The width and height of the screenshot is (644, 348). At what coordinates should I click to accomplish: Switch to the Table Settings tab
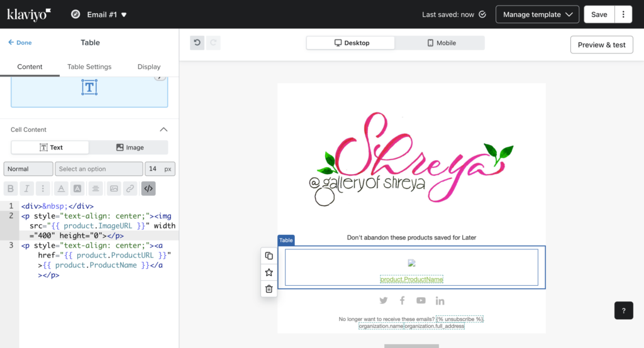pyautogui.click(x=89, y=67)
